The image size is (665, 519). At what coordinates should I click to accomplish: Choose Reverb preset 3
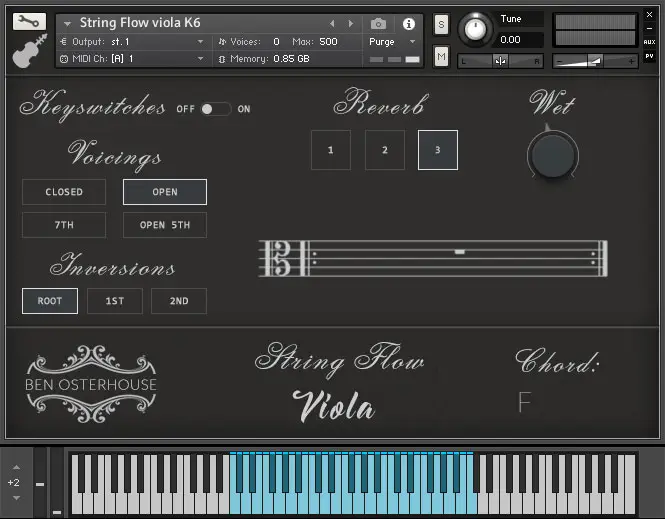438,150
